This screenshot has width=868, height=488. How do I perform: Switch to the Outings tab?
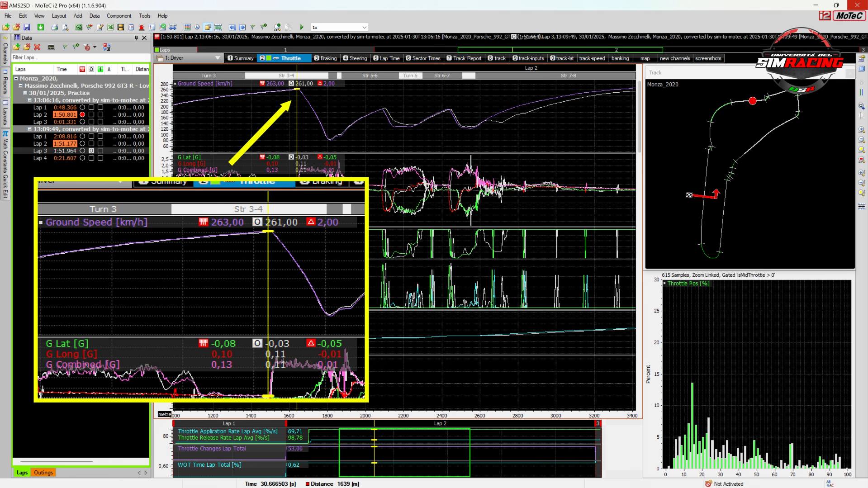click(x=43, y=473)
